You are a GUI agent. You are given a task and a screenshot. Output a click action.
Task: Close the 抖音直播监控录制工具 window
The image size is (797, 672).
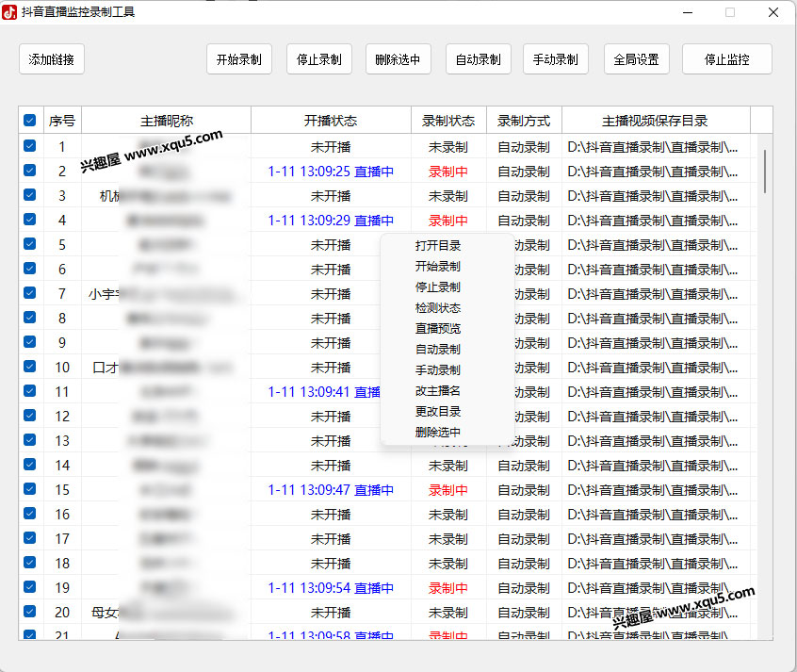pyautogui.click(x=773, y=12)
